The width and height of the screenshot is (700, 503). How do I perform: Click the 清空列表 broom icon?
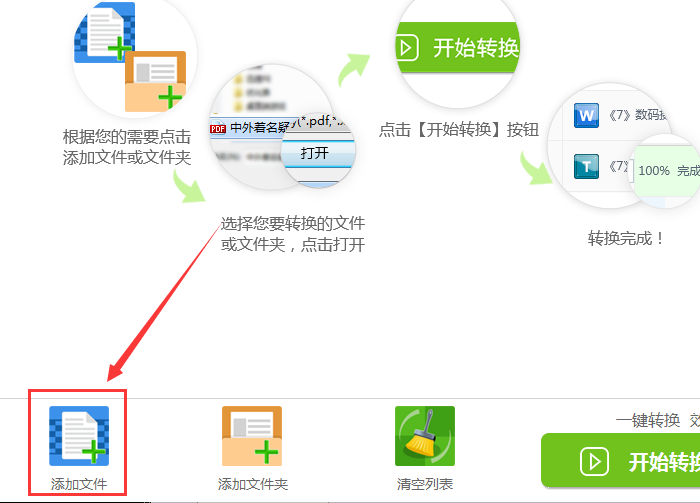click(x=425, y=436)
